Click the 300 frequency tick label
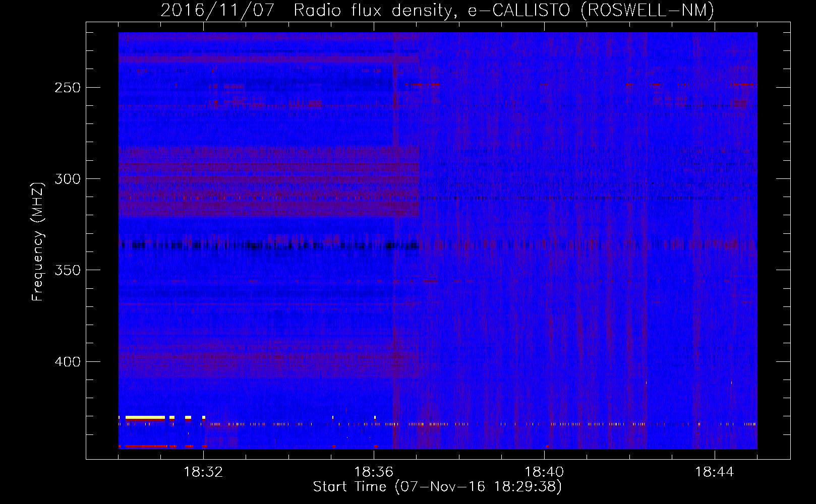This screenshot has height=504, width=816. (x=68, y=179)
